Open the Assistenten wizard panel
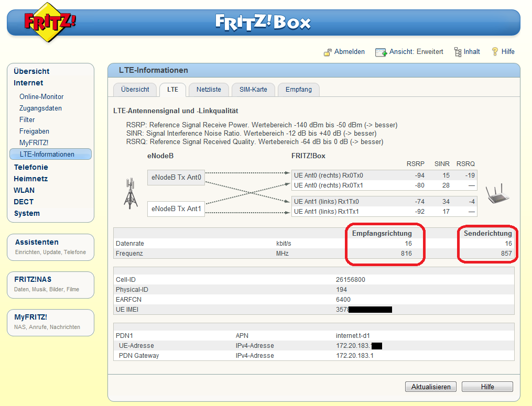 (x=37, y=242)
